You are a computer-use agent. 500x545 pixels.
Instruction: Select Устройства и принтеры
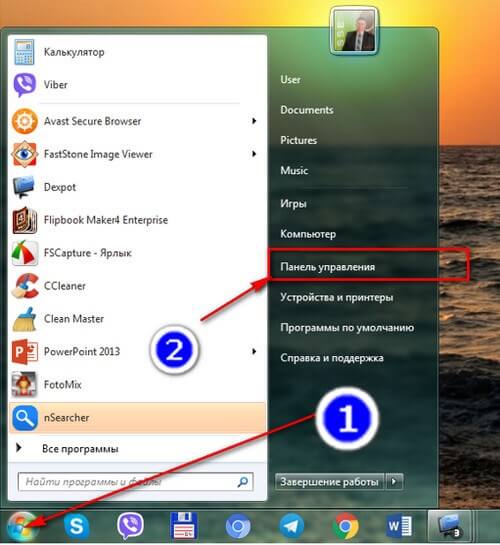pos(337,297)
